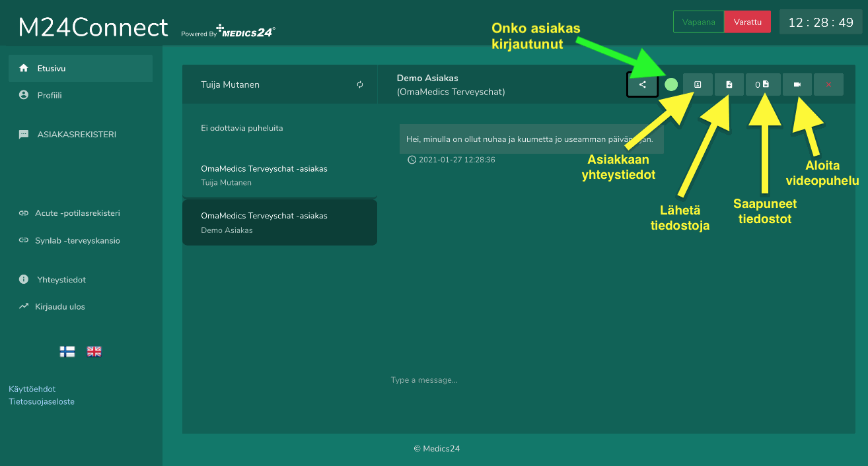Click the M24Connect logo title

(93, 27)
